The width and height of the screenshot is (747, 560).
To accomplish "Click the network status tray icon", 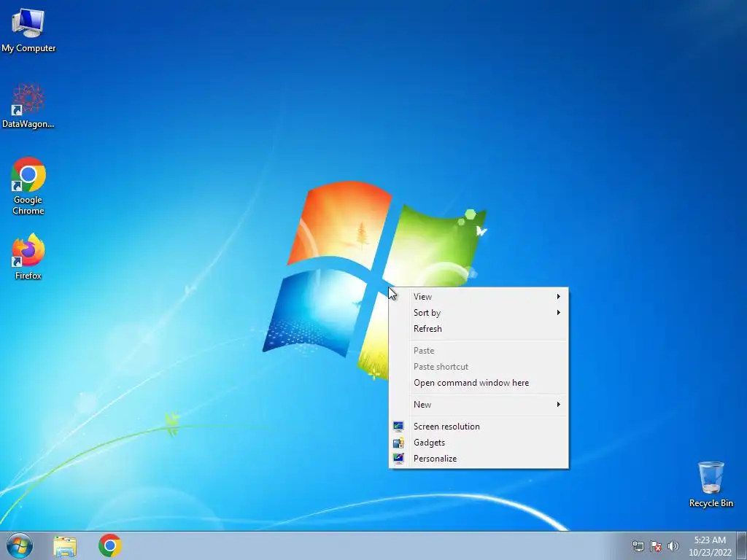I will coord(638,546).
